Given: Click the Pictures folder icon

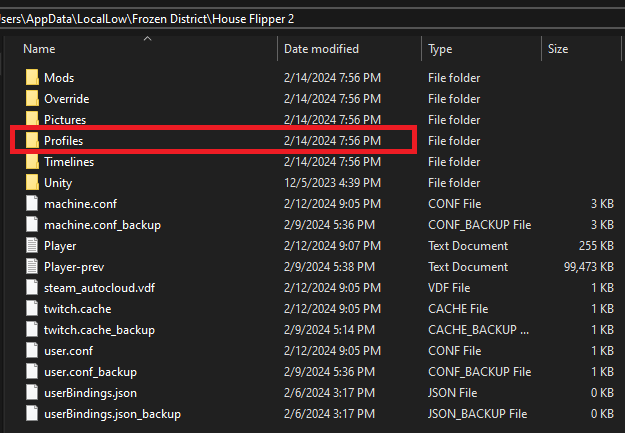Looking at the screenshot, I should pos(31,120).
